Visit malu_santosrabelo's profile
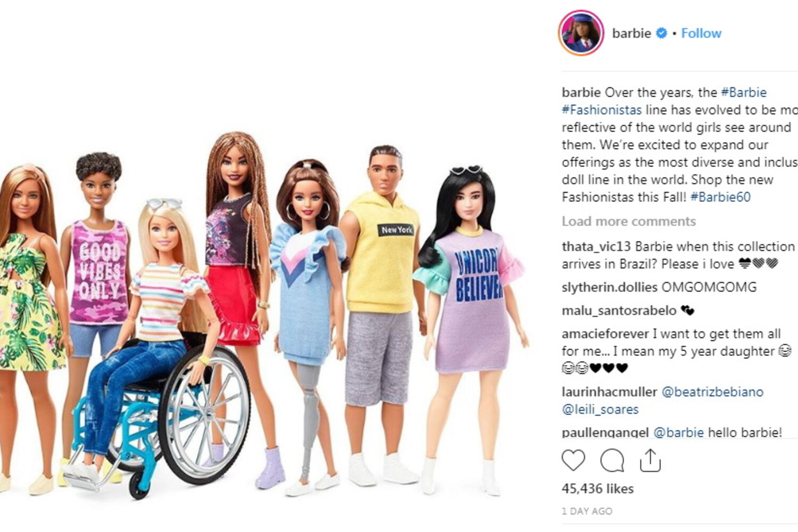The width and height of the screenshot is (798, 532). (x=619, y=310)
